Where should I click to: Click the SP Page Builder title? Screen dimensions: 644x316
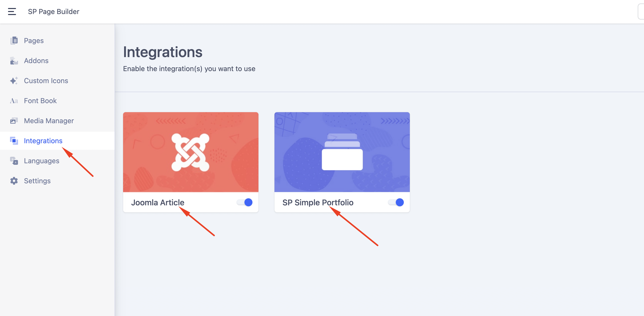click(54, 12)
